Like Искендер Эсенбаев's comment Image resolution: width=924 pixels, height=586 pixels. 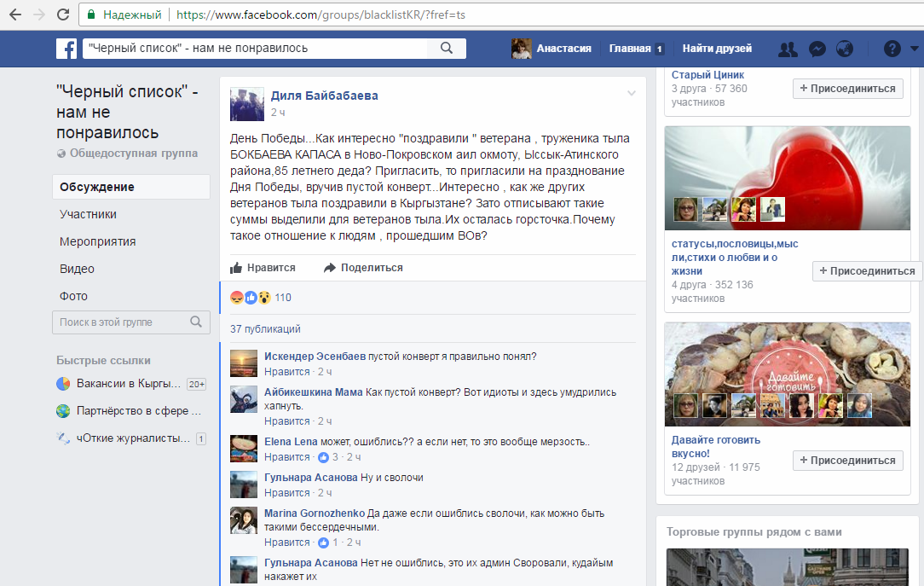click(286, 372)
